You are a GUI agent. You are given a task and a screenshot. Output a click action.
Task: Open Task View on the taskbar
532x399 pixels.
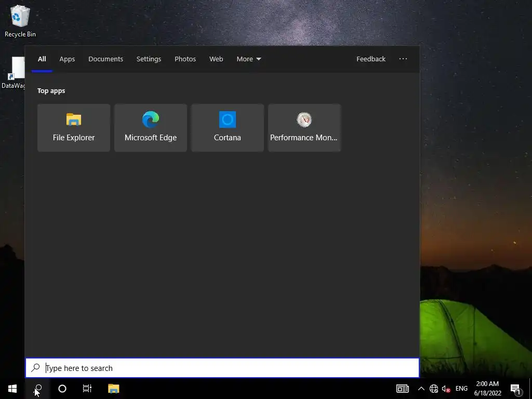pos(87,389)
